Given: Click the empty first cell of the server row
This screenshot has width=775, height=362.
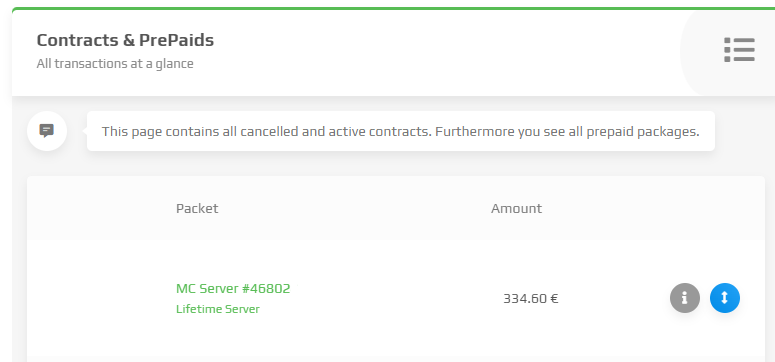Looking at the screenshot, I should coord(96,298).
